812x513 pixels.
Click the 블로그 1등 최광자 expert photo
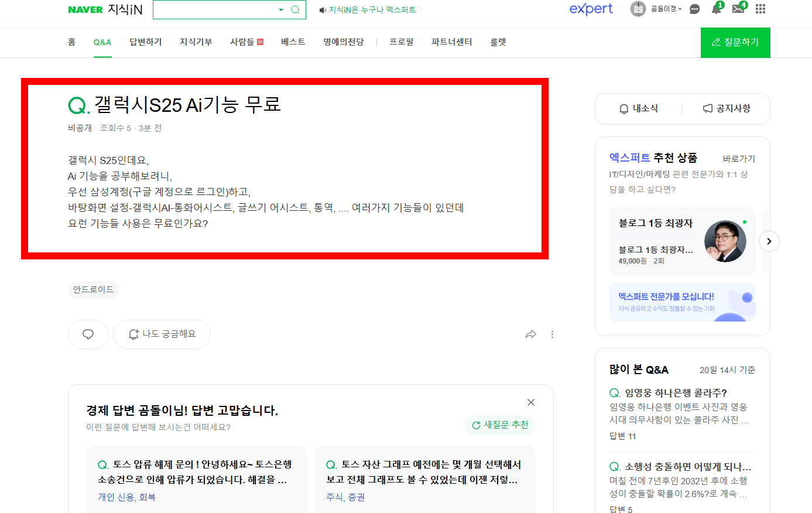[x=725, y=241]
